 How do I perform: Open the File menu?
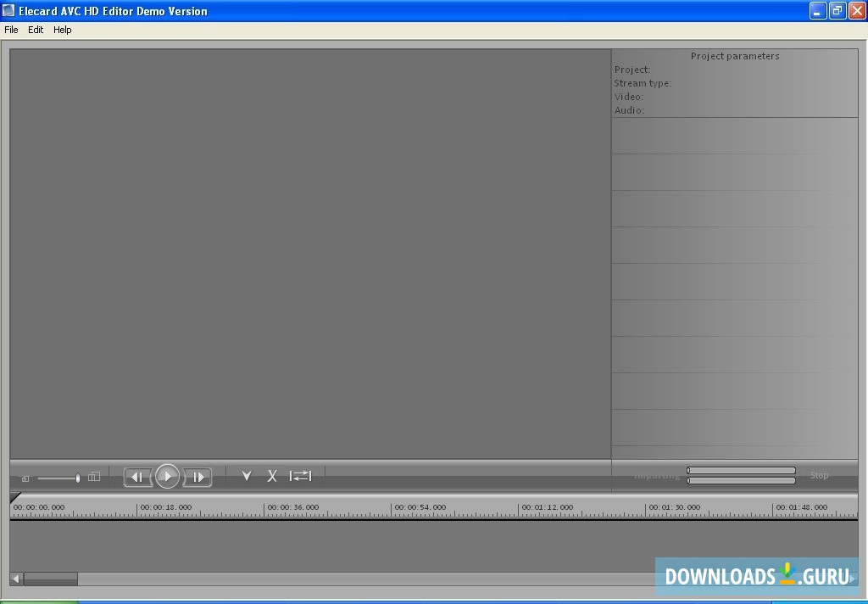click(x=11, y=30)
